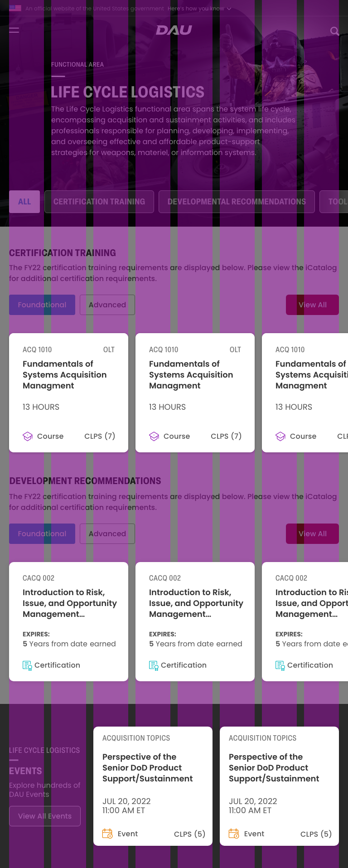Click certification icon on first CACQ 002 card
Image resolution: width=348 pixels, height=868 pixels.
click(27, 665)
